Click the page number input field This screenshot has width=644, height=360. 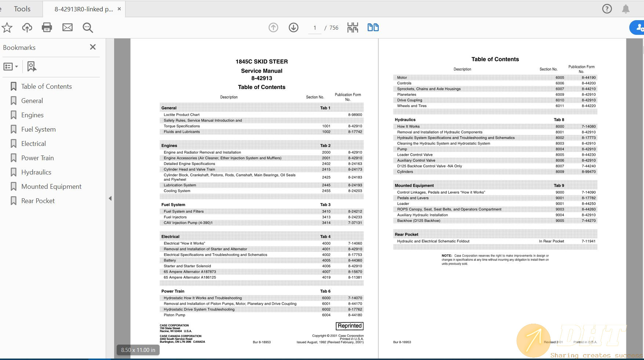[x=314, y=28]
